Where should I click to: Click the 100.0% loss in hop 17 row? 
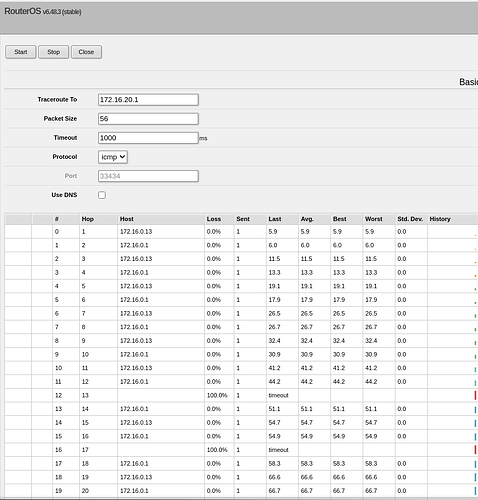217,450
